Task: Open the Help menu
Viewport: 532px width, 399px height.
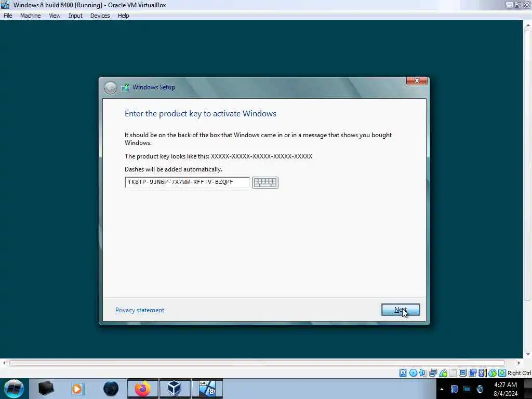Action: click(124, 16)
